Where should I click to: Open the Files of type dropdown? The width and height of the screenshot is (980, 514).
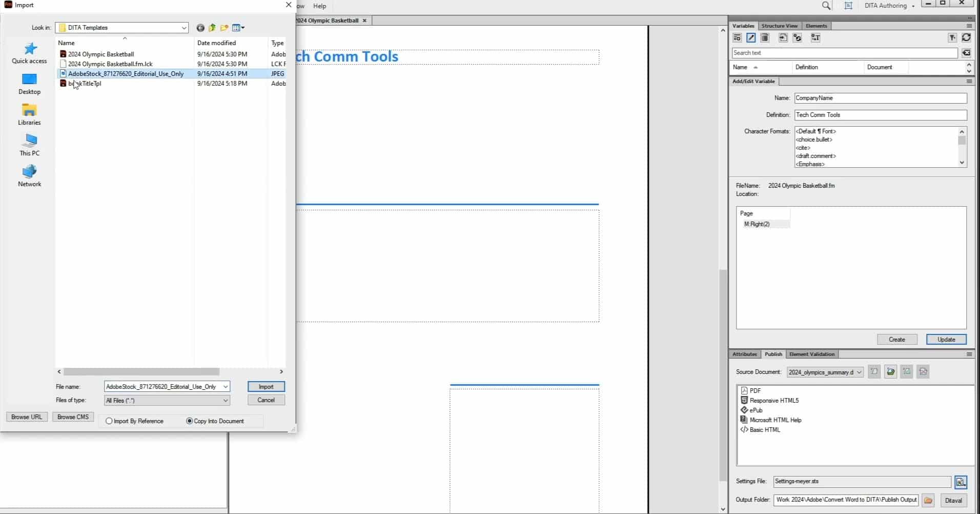click(225, 401)
